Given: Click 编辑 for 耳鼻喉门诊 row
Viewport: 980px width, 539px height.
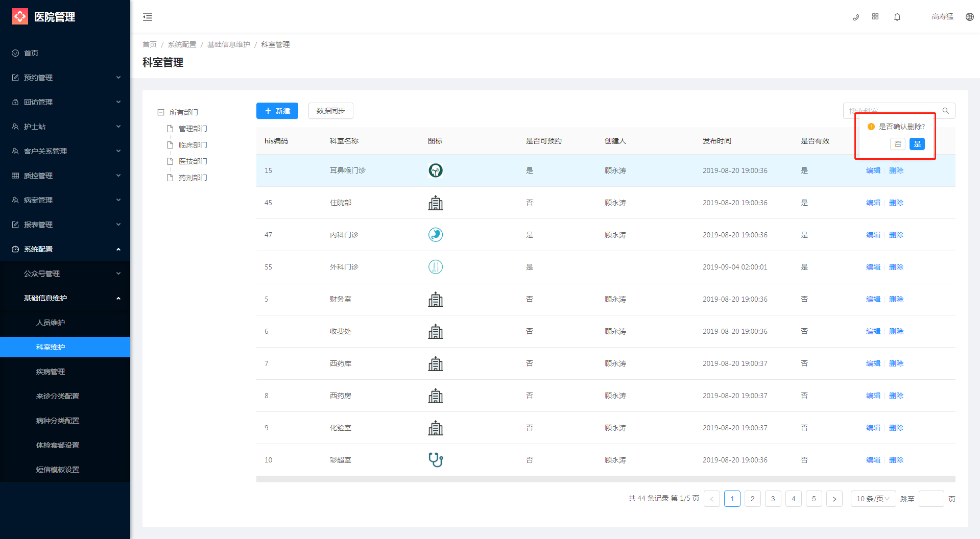Looking at the screenshot, I should (873, 170).
